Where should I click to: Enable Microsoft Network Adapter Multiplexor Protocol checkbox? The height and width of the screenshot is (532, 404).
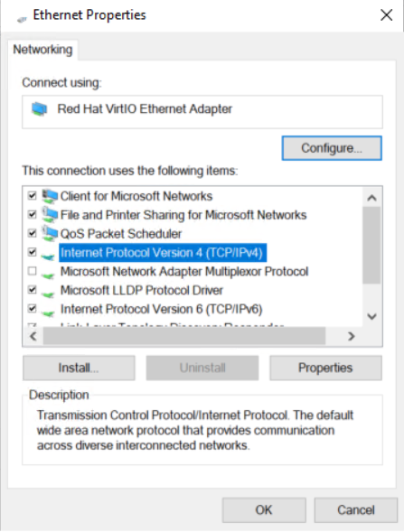pyautogui.click(x=33, y=271)
